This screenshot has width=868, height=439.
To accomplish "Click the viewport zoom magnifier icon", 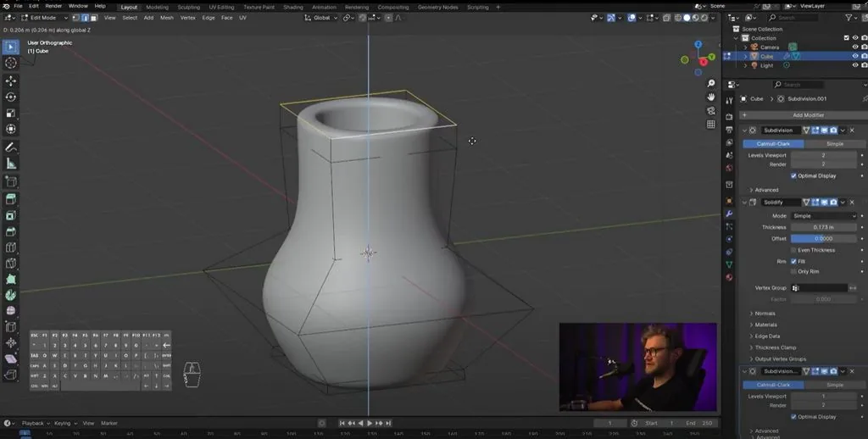I will click(711, 83).
